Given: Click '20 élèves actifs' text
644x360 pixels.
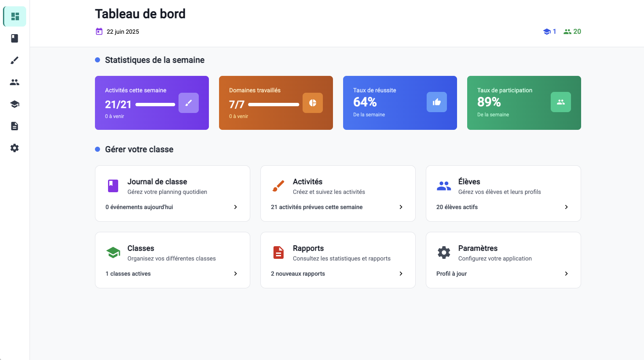Looking at the screenshot, I should (457, 207).
